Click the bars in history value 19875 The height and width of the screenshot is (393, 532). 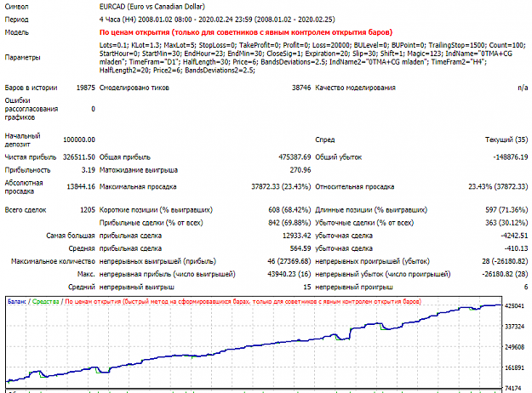(85, 88)
